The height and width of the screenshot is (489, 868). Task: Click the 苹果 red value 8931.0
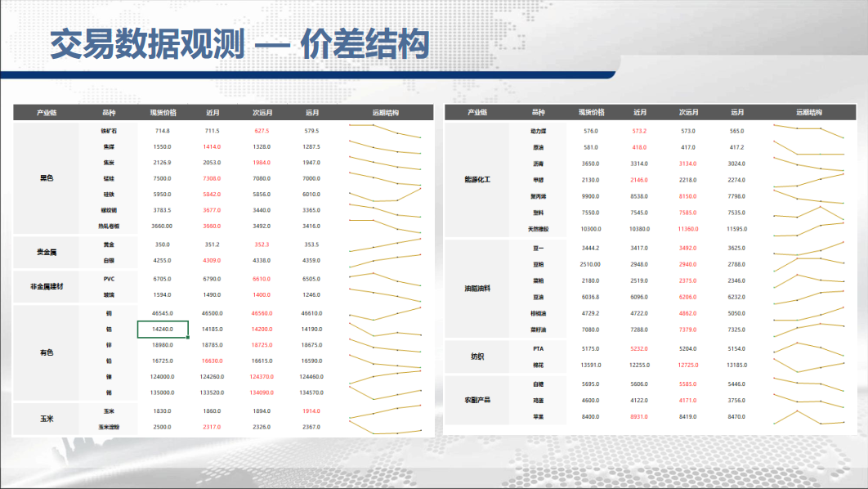(639, 416)
